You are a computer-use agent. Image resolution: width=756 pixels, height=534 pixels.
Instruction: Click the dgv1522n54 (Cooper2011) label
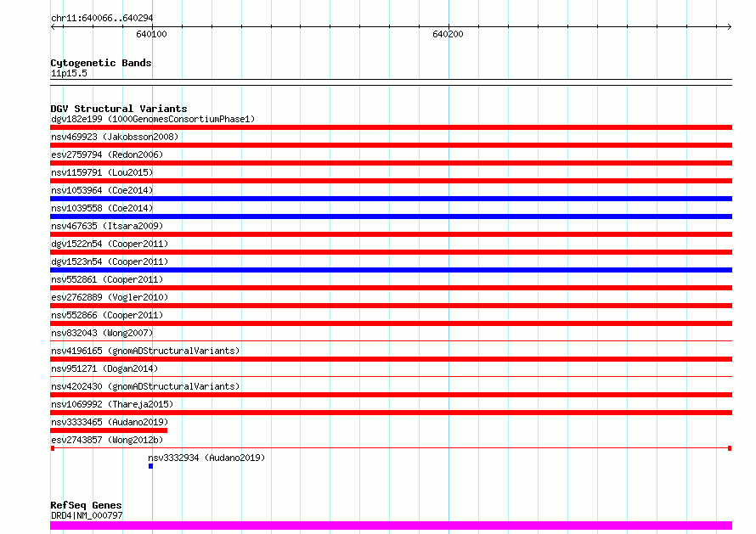click(110, 244)
